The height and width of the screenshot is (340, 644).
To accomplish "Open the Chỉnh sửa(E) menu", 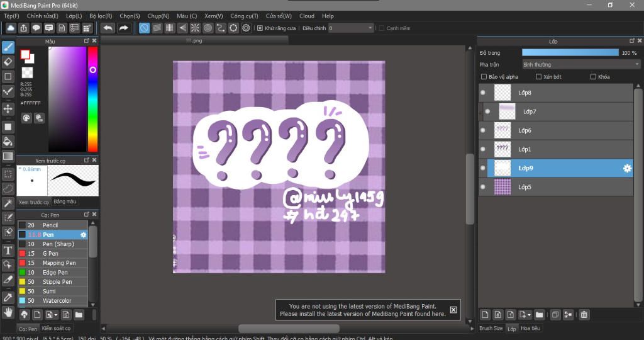I will coord(42,16).
